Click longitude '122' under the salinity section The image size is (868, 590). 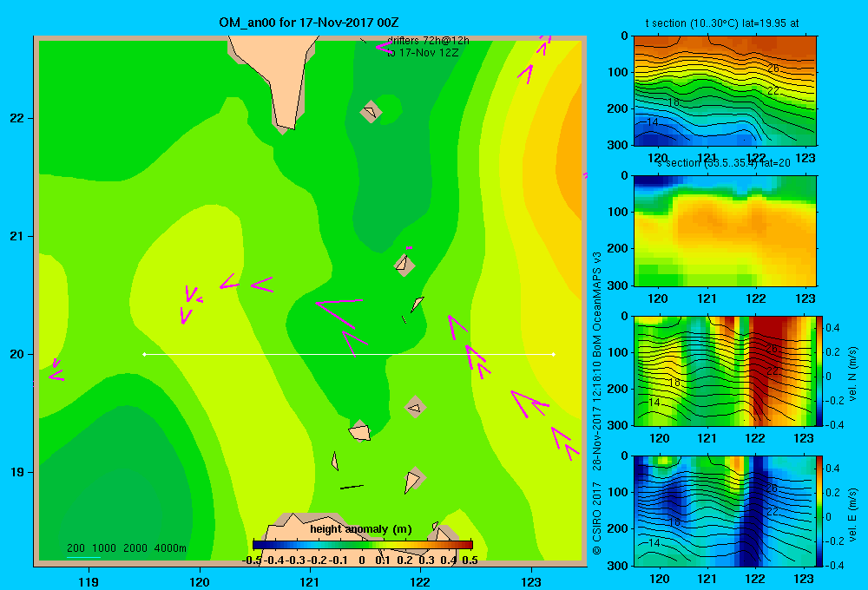coord(756,298)
